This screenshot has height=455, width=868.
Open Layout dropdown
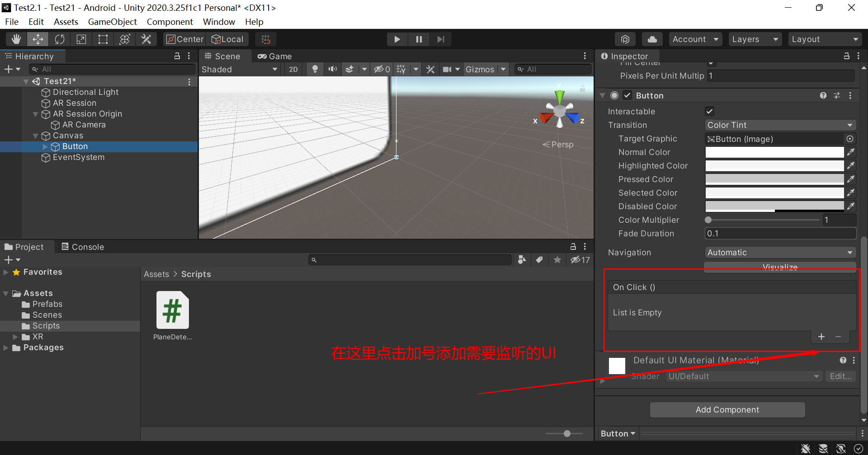tap(825, 39)
